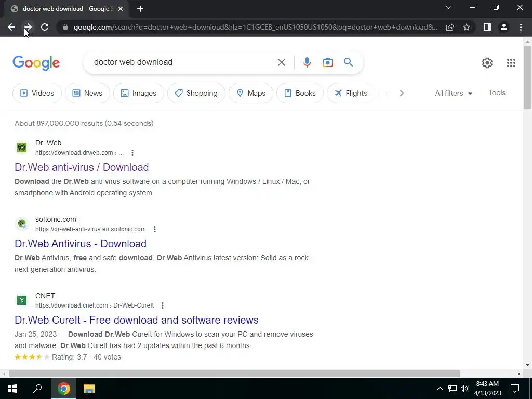Open site info via the lock icon

tap(65, 27)
